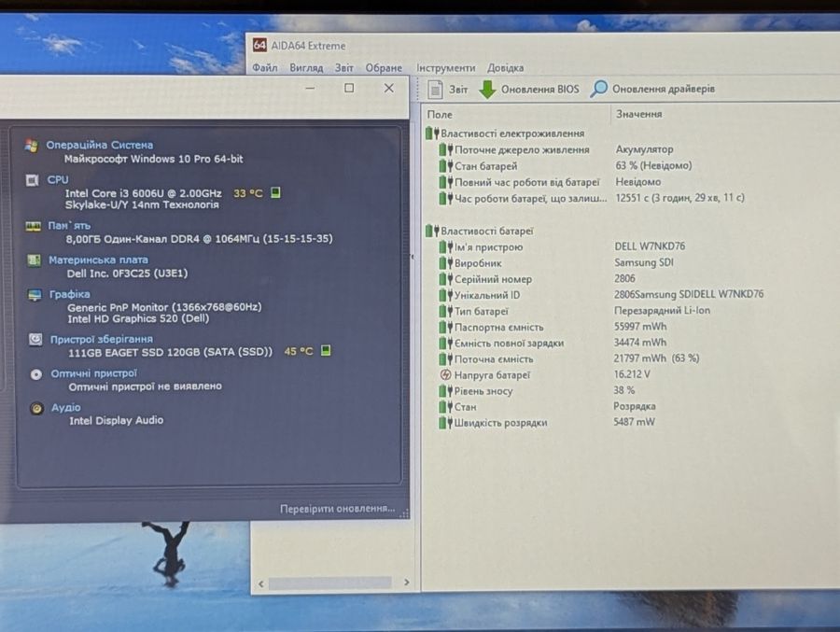Click the optical disc icon
840x632 pixels.
pos(35,374)
